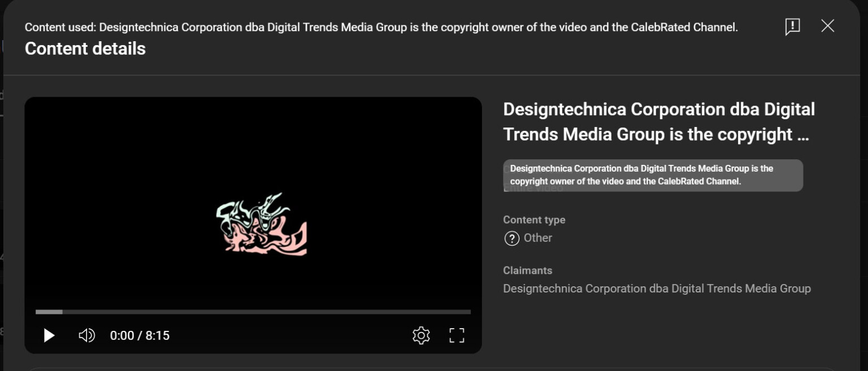
Task: Click the speech-bubble report icon in the header
Action: pyautogui.click(x=792, y=26)
